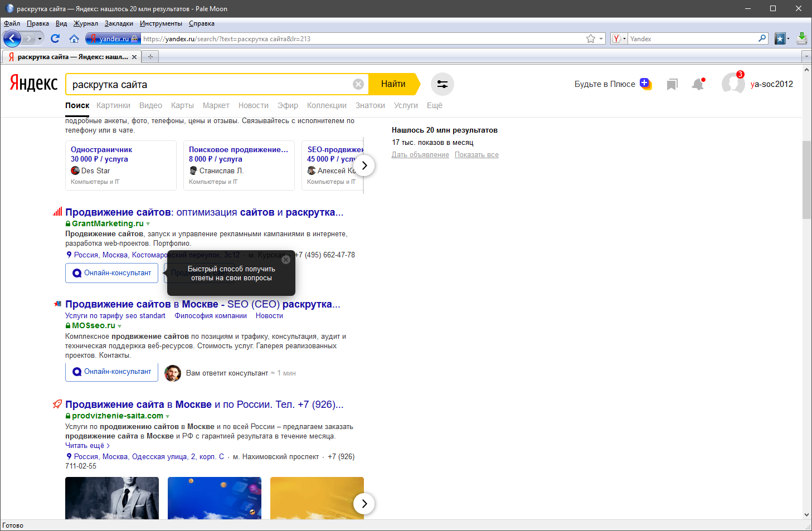Image resolution: width=812 pixels, height=531 pixels.
Task: Open the notifications bell
Action: point(698,84)
